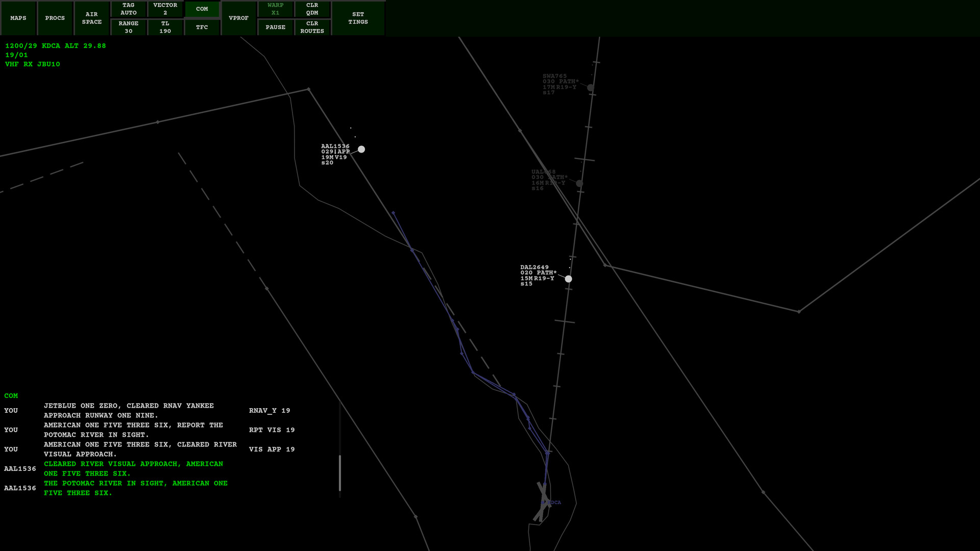Image resolution: width=980 pixels, height=551 pixels.
Task: Select the 'Cleared River Visual Approach' YOU message
Action: pos(140,449)
